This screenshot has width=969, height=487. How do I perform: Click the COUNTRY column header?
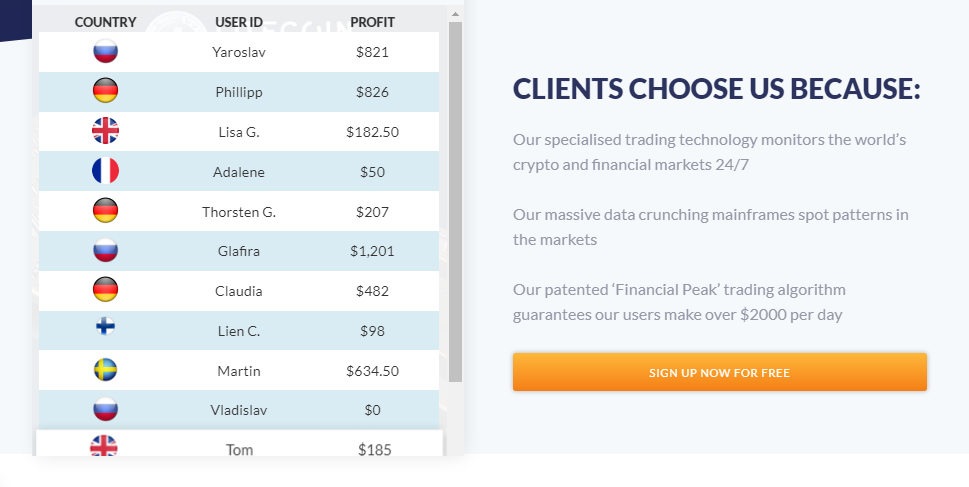pos(105,22)
